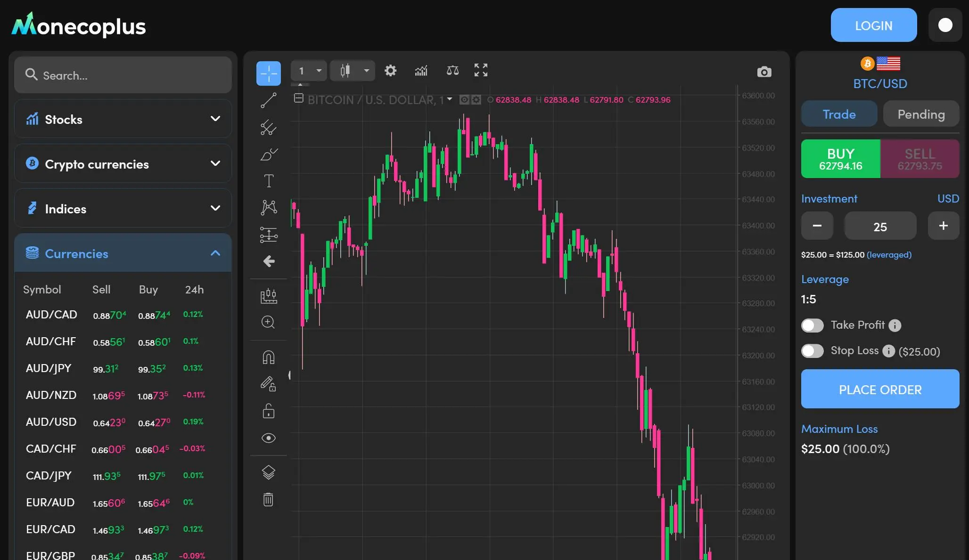Hide all drawings eye icon

268,438
